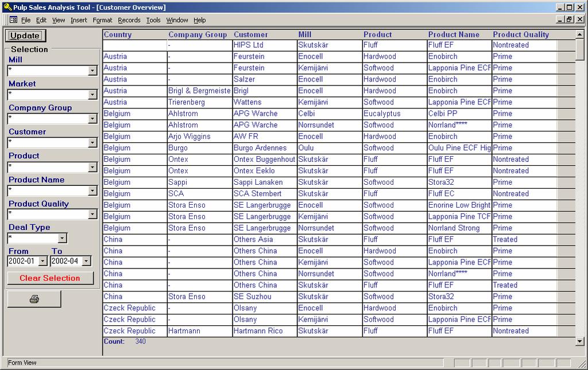Open the Product dropdown arrow
588x370 pixels.
click(92, 167)
